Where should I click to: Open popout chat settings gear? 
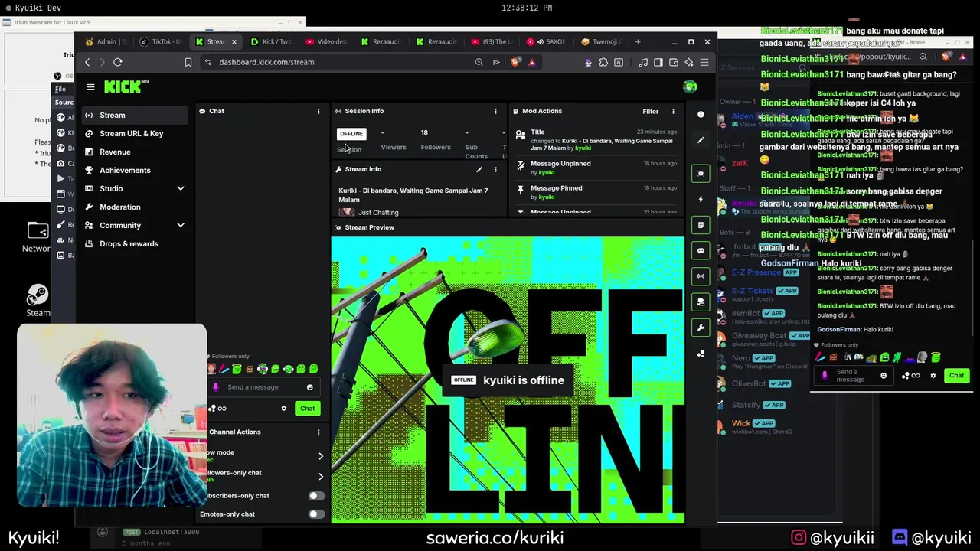[x=933, y=376]
